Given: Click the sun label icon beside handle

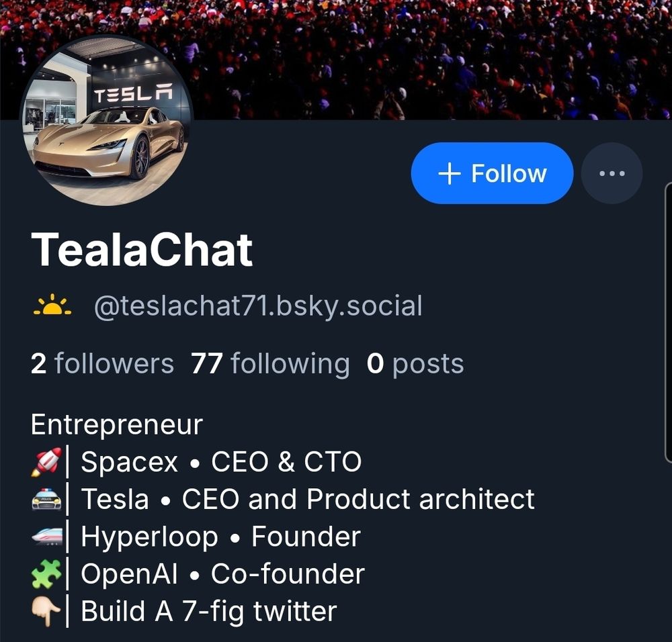Looking at the screenshot, I should coord(52,306).
